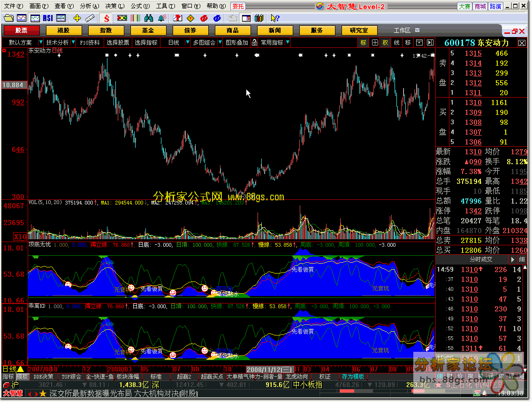Toggle the 标 chart marker button
Image resolution: width=532 pixels, height=402 pixels.
364,42
